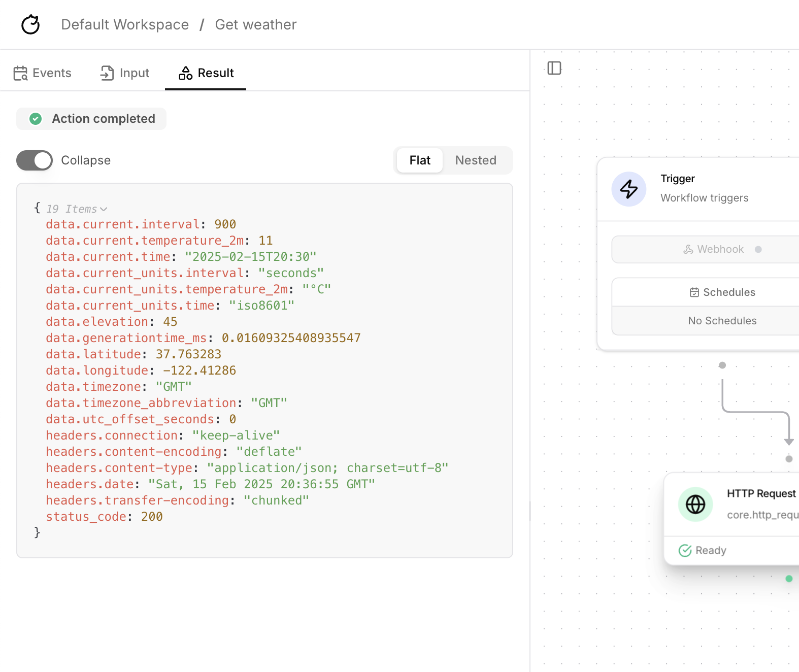Select the HTTP Request node title

pyautogui.click(x=761, y=493)
